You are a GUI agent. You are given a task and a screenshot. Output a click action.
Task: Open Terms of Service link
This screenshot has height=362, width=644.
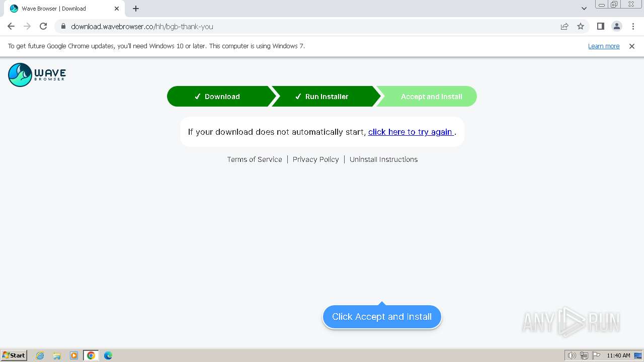255,159
